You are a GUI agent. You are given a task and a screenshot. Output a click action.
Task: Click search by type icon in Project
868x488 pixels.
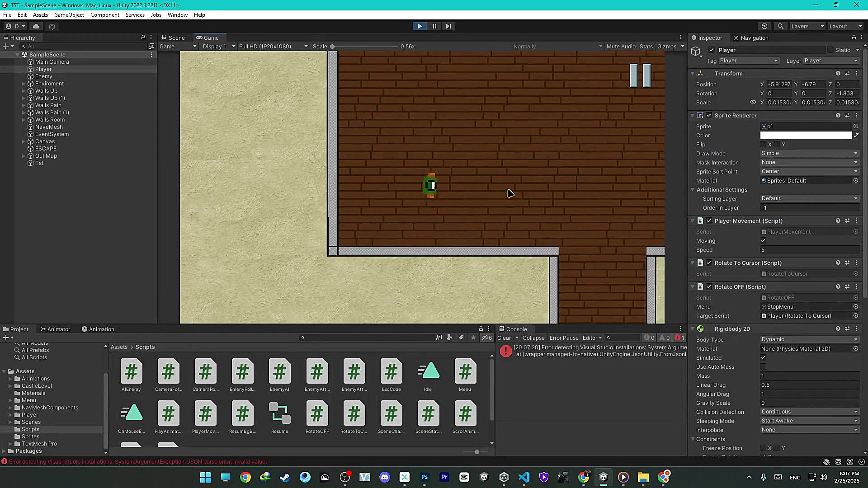pyautogui.click(x=449, y=338)
